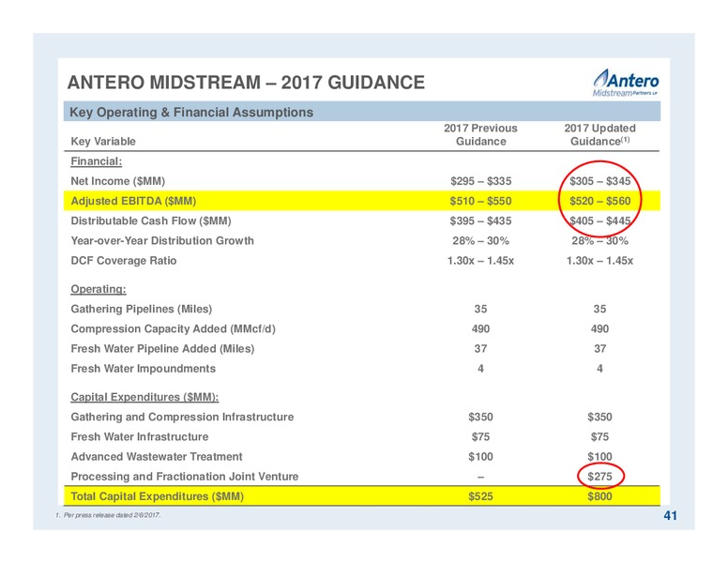Select "$100" in the Previous Guidance column
The height and width of the screenshot is (563, 728).
[x=480, y=457]
